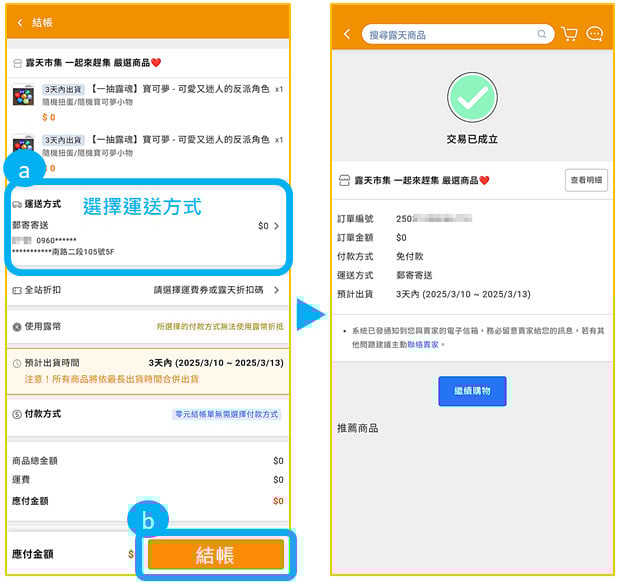Open the second Pokémon product thumbnail

point(23,147)
